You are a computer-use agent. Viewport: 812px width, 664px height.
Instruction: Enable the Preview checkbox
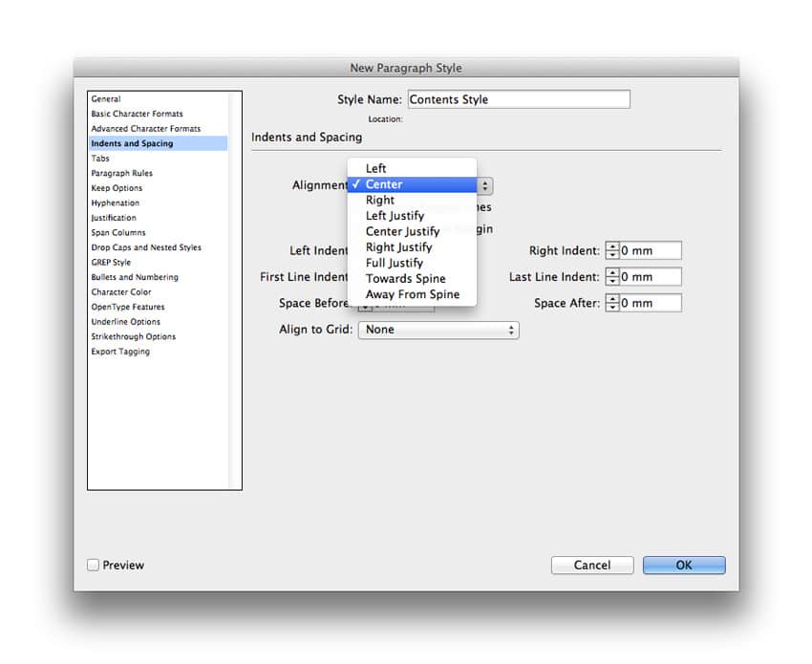[94, 565]
